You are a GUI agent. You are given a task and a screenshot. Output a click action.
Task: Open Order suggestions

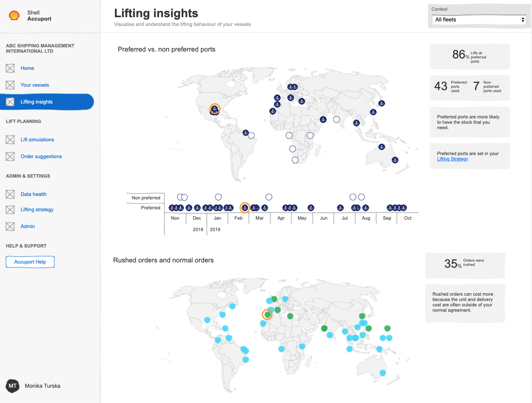coord(41,156)
